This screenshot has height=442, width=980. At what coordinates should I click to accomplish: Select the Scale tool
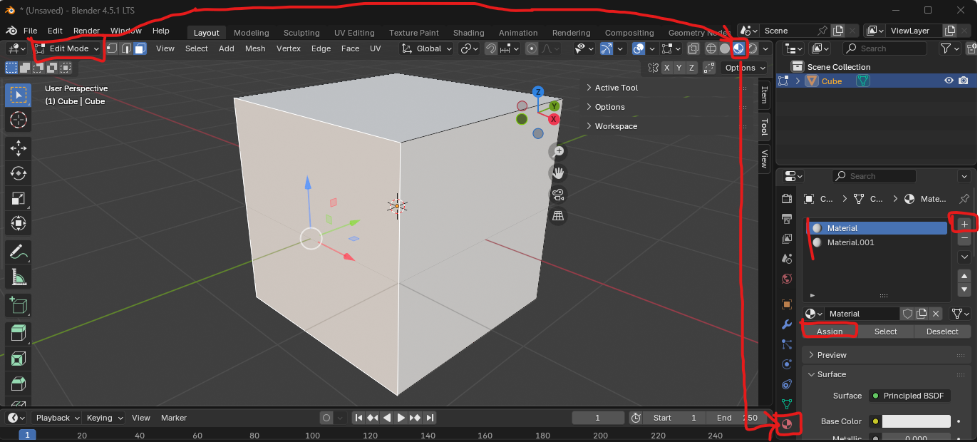19,199
